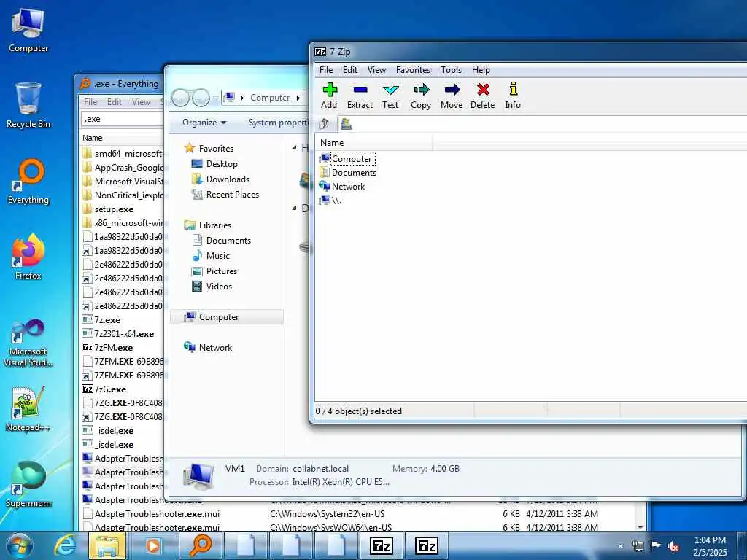Open View menu in 7-Zip
Viewport: 747px width, 560px height.
point(376,70)
